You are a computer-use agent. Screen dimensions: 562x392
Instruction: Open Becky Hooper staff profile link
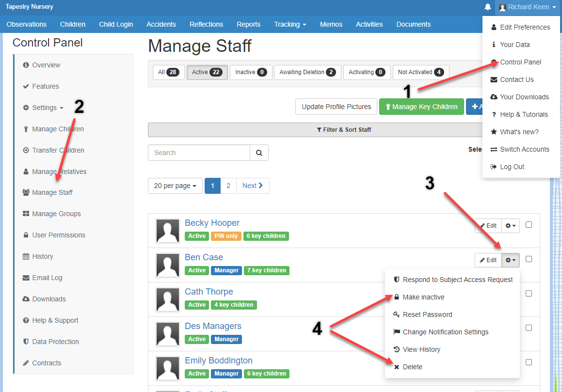click(x=212, y=223)
